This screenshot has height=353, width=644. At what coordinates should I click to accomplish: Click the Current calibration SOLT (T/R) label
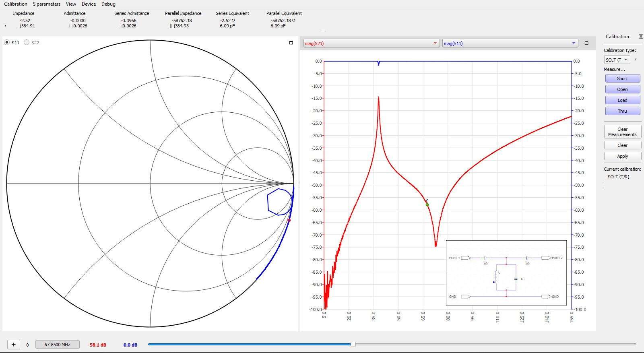click(x=618, y=177)
